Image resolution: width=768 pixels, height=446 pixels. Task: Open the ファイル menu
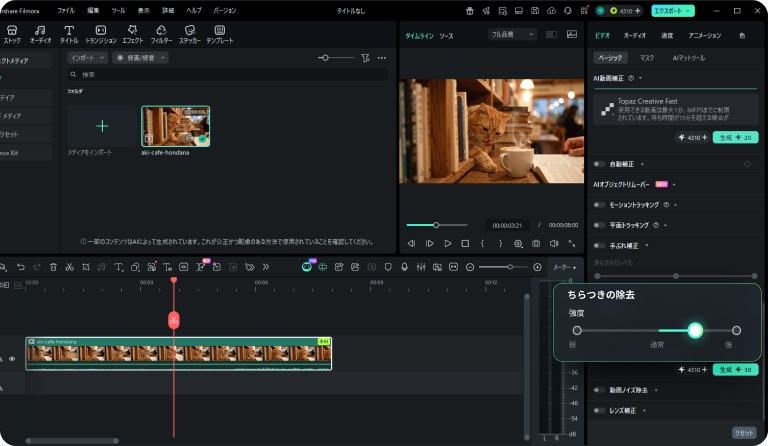click(x=66, y=9)
